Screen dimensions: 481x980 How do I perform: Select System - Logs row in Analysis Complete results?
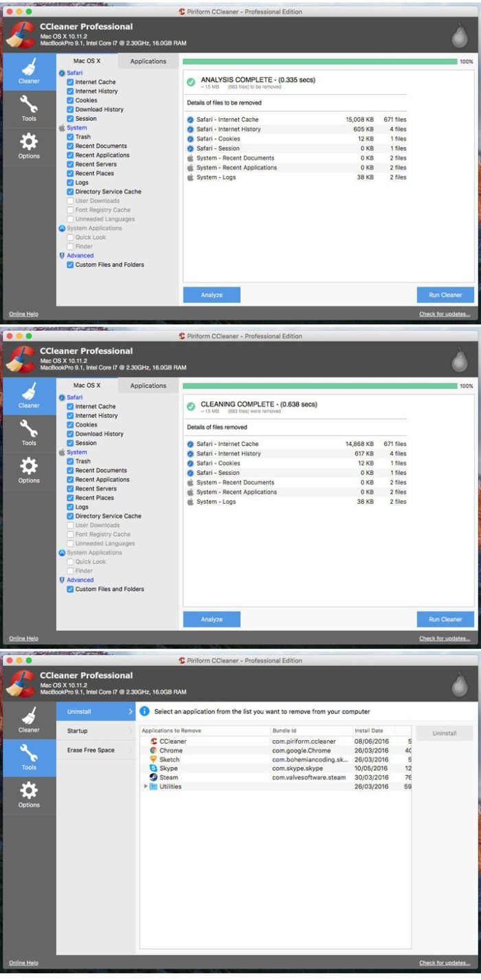(296, 177)
